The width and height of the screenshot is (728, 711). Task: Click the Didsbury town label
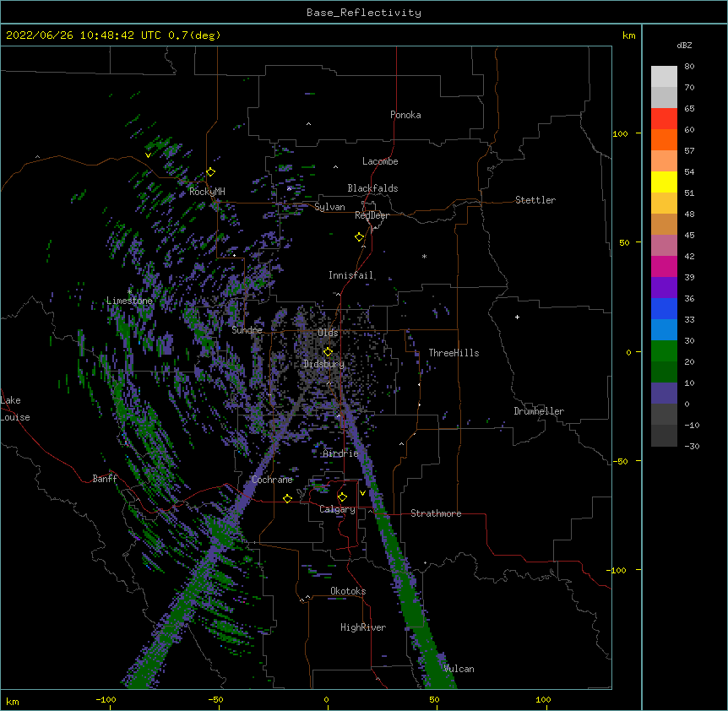tap(324, 364)
